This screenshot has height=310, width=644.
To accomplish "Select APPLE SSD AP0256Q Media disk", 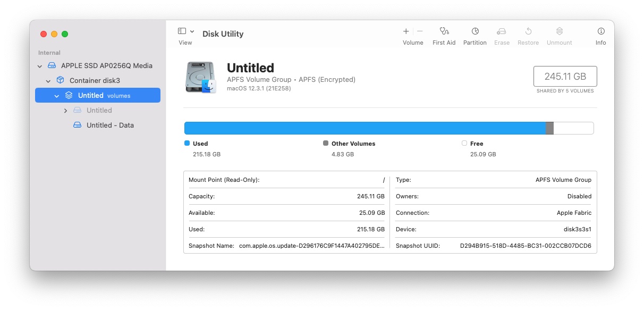I will [x=106, y=66].
